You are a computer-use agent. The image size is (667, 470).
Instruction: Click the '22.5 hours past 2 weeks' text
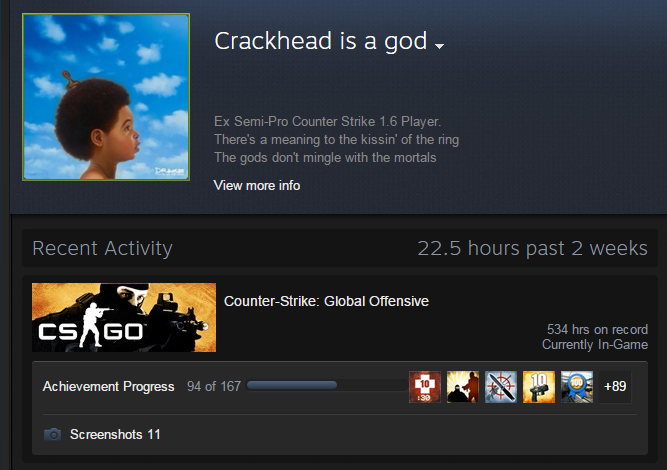click(x=533, y=248)
